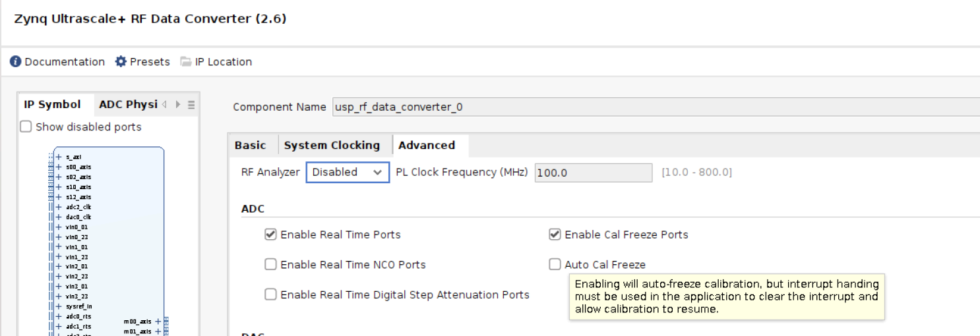The height and width of the screenshot is (336, 980).
Task: Toggle Show disabled ports checkbox
Action: point(26,126)
